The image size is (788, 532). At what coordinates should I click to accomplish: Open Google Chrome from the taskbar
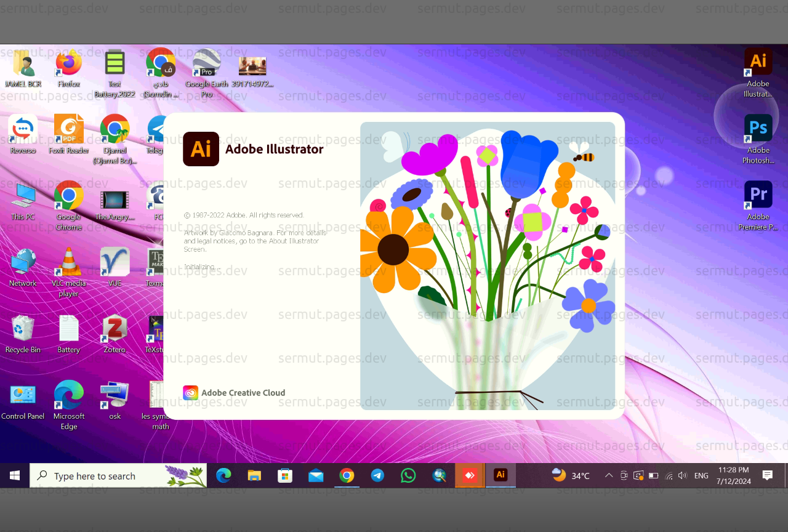347,475
